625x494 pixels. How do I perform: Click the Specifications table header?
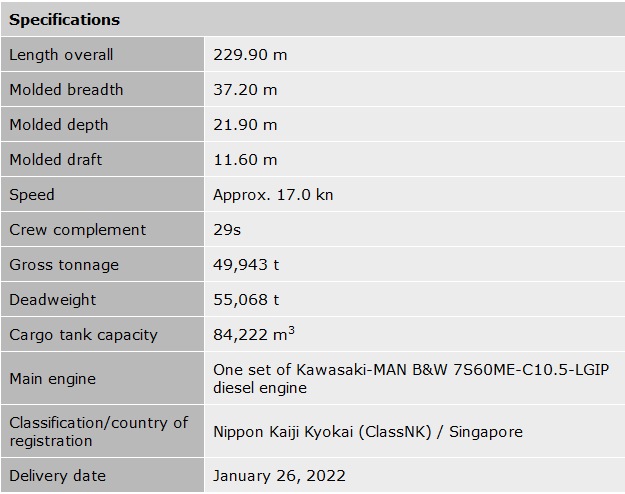click(x=64, y=20)
